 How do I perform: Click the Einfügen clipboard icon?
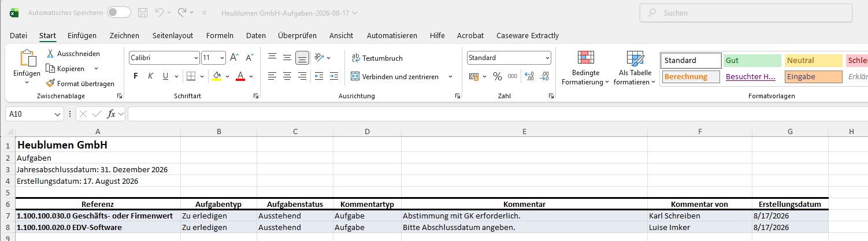(x=27, y=59)
